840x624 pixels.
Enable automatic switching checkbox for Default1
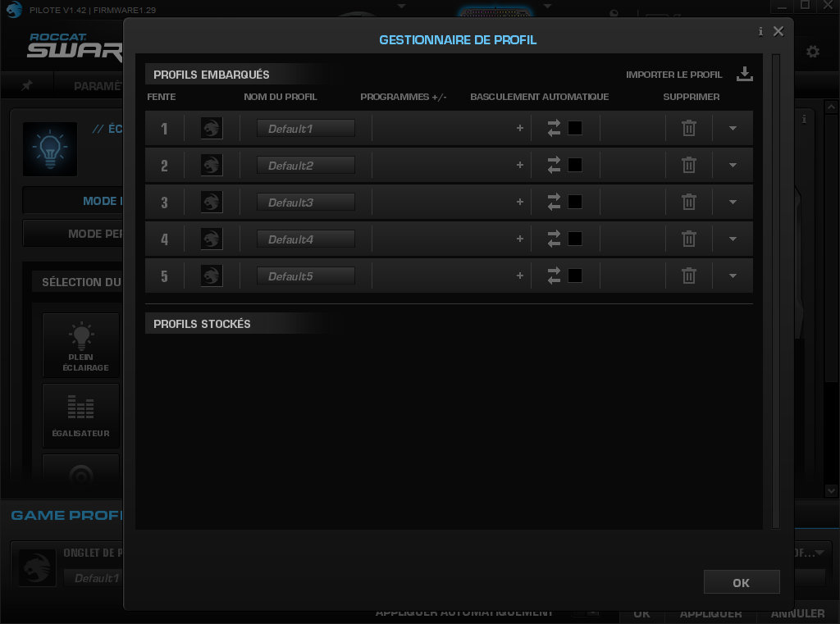[575, 128]
